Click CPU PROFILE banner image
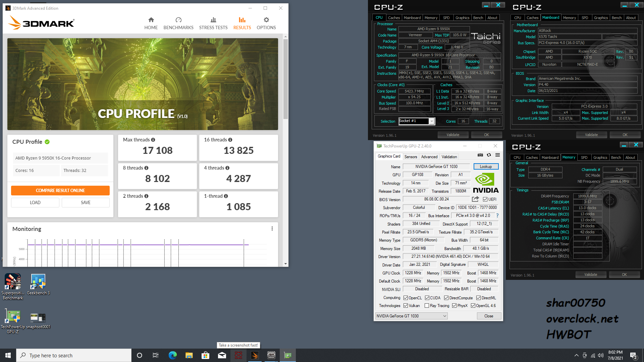Image resolution: width=644 pixels, height=362 pixels. (143, 84)
